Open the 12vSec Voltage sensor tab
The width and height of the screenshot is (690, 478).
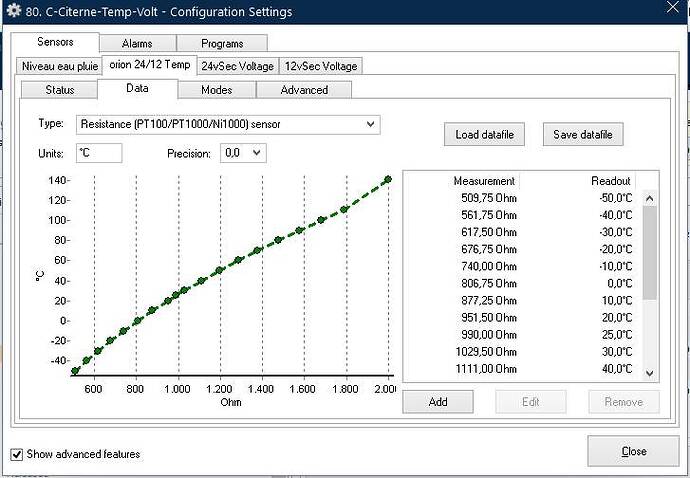click(321, 66)
